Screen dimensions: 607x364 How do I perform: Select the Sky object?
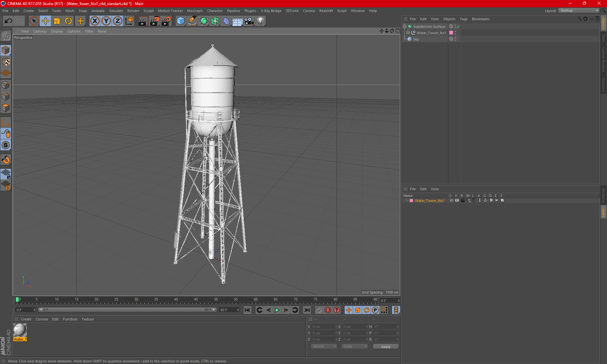[415, 39]
